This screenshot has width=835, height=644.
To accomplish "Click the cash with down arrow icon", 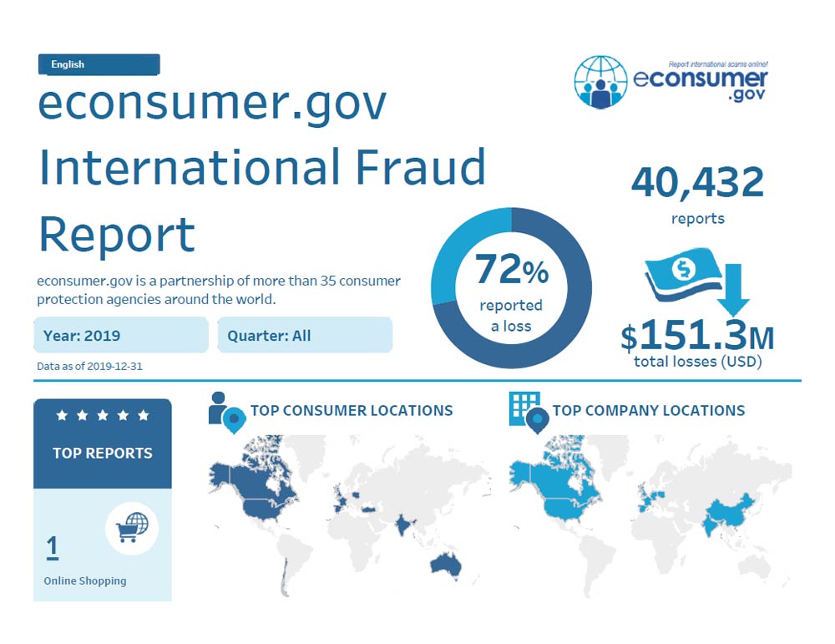I will [x=697, y=282].
